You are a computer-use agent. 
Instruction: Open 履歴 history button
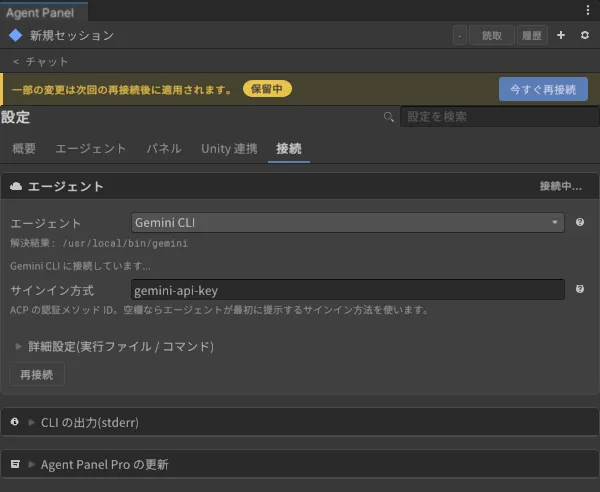pyautogui.click(x=532, y=36)
